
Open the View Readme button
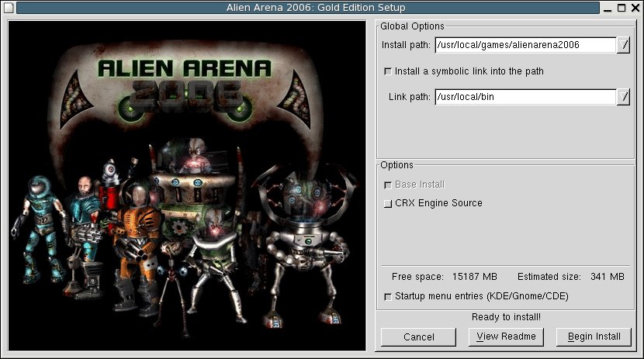(x=506, y=337)
